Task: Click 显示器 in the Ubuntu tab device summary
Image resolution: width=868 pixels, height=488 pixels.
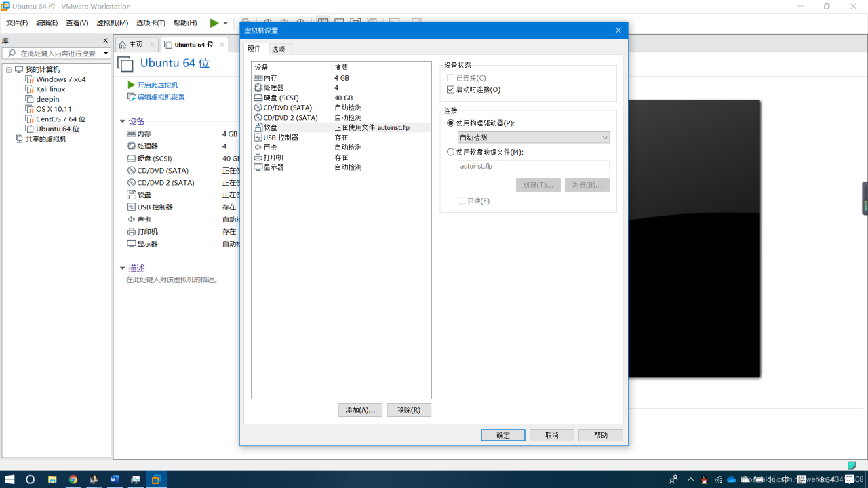Action: click(x=147, y=244)
